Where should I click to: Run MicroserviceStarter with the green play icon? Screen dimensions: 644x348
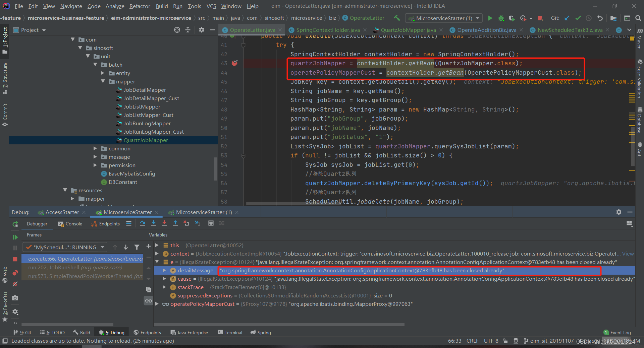490,18
